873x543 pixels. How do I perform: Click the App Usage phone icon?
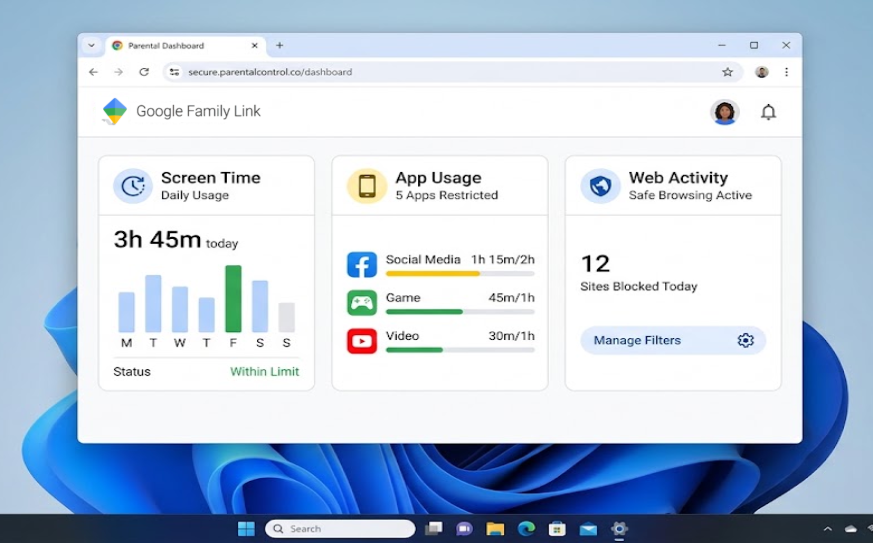366,186
